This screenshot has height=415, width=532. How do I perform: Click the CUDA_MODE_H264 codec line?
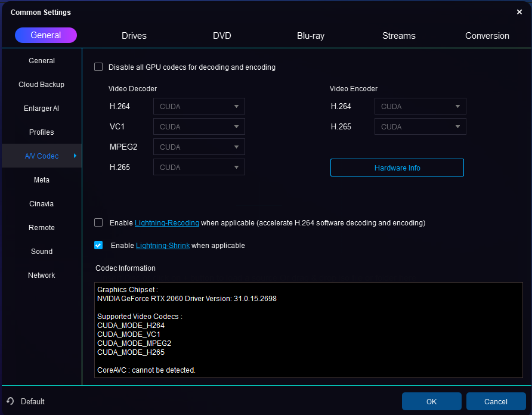point(131,326)
